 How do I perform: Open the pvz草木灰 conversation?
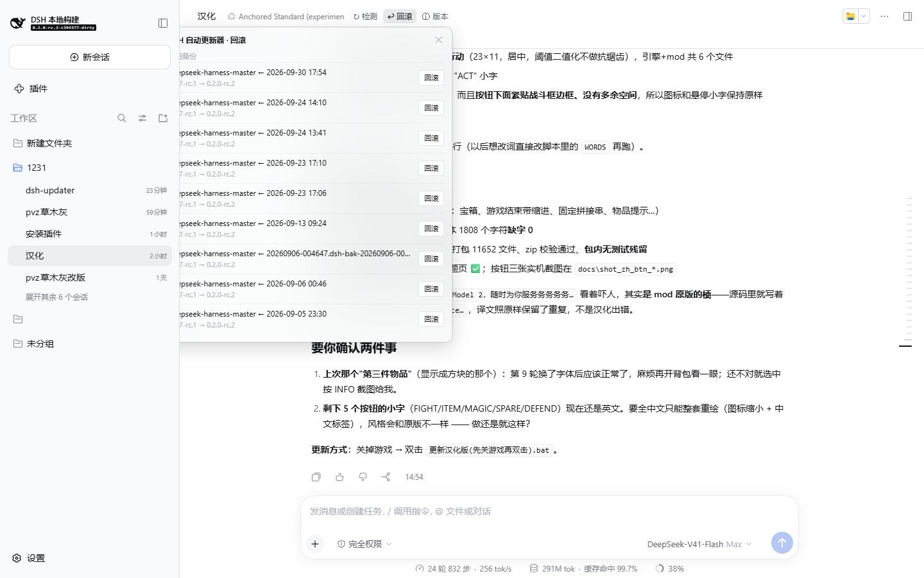tap(90, 212)
